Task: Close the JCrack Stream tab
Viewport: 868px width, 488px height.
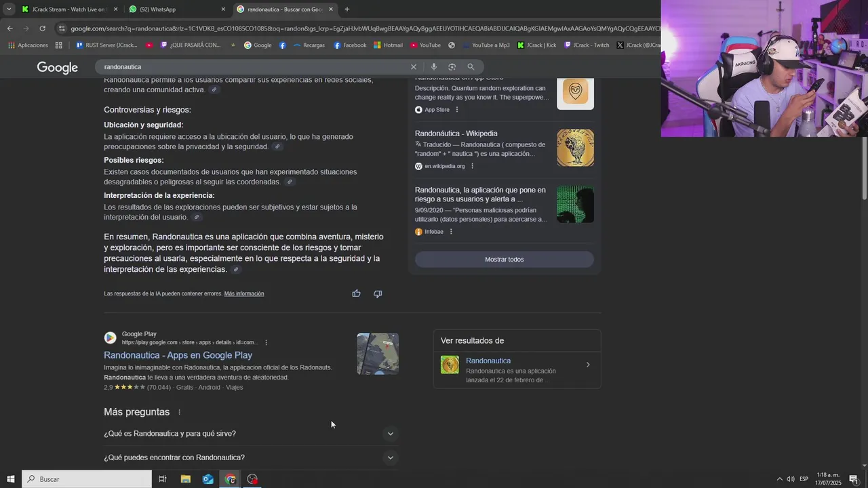Action: click(x=115, y=9)
